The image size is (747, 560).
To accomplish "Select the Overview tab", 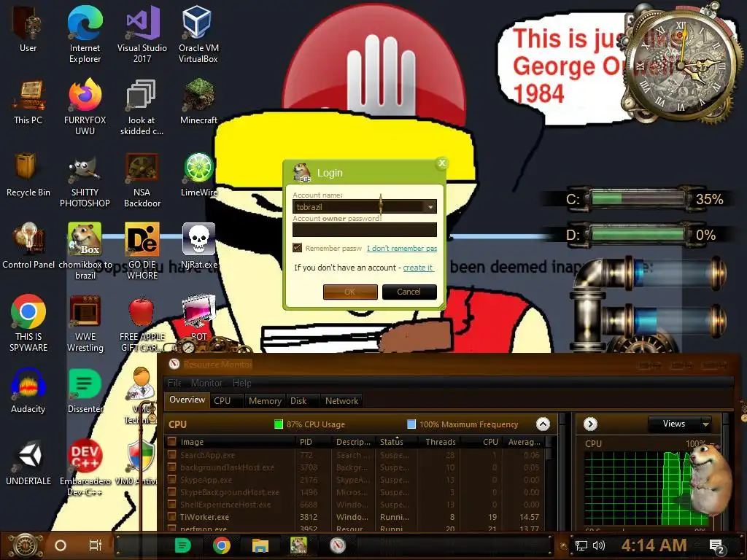I will coord(187,400).
